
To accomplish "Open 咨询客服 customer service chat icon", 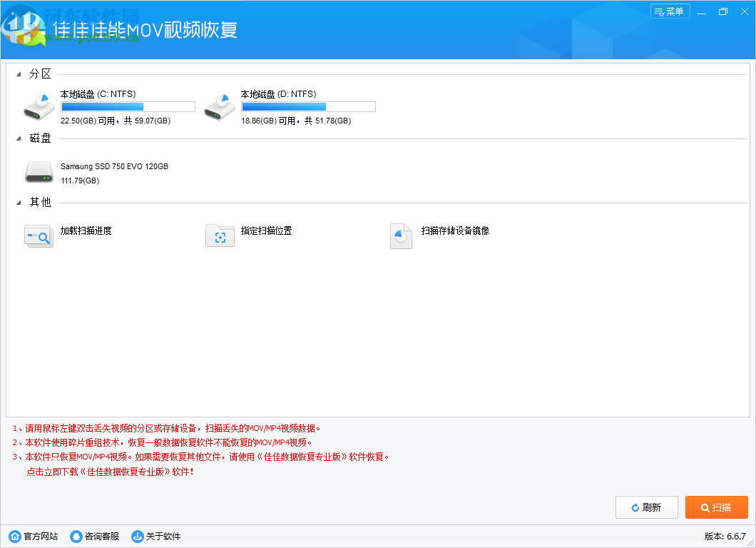I will (x=75, y=536).
